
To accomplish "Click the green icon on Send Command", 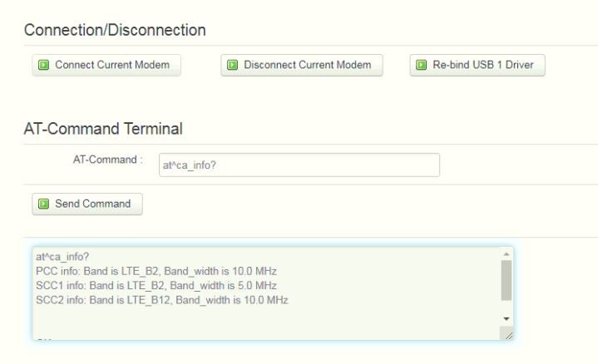I will [44, 204].
